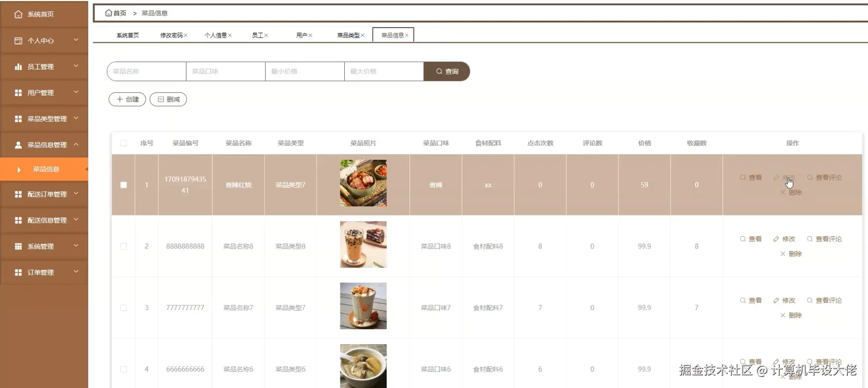Switch to the 员工 tab
The height and width of the screenshot is (388, 868).
pyautogui.click(x=257, y=35)
